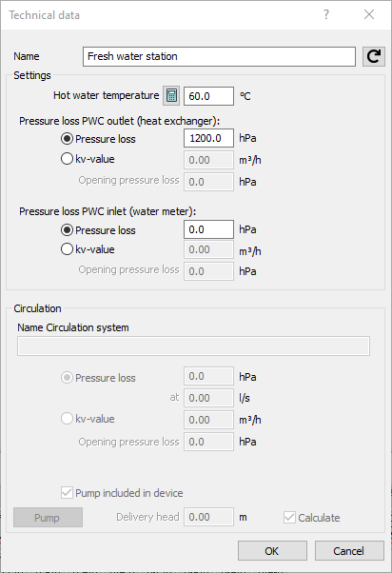Viewport: 392px width, 573px height.
Task: Click the reset name refresh icon
Action: (x=373, y=57)
